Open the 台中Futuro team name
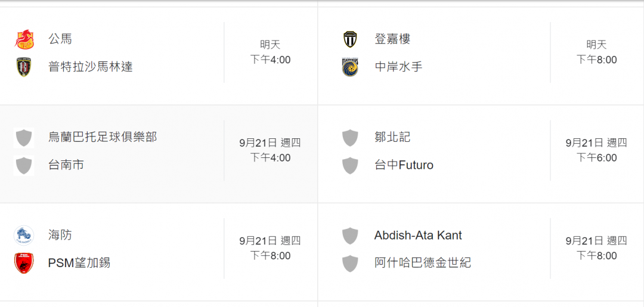The image size is (644, 307). tap(404, 165)
